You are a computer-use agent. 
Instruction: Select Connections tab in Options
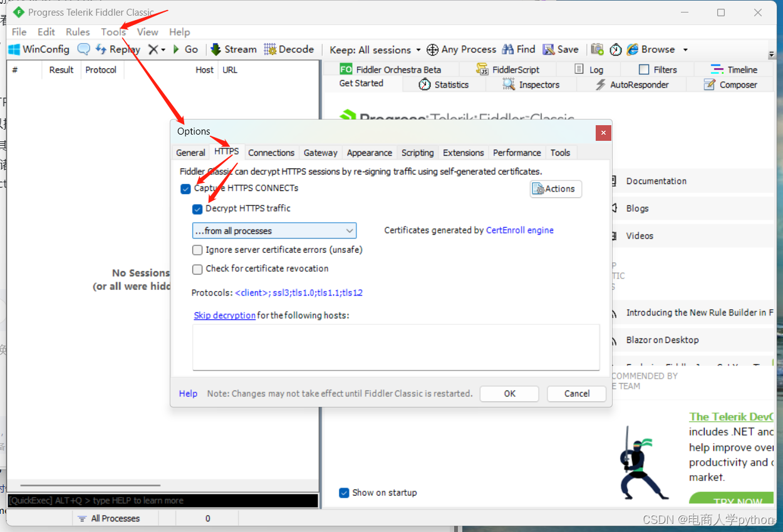click(271, 153)
